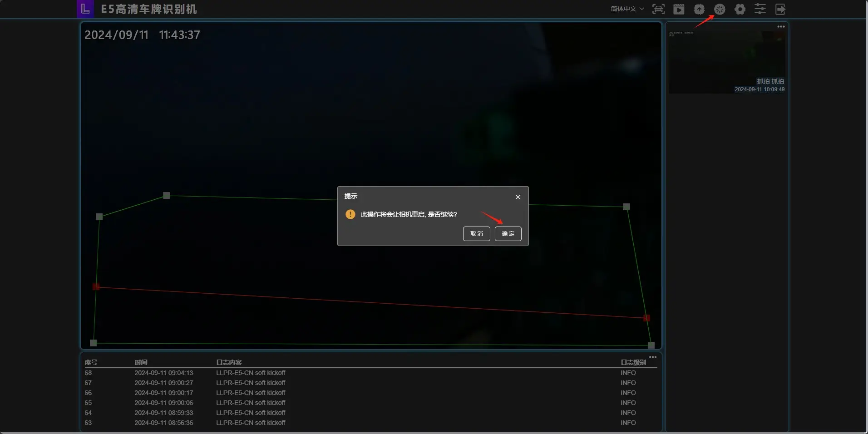Open the settings gear icon
The image size is (868, 434).
pyautogui.click(x=740, y=9)
